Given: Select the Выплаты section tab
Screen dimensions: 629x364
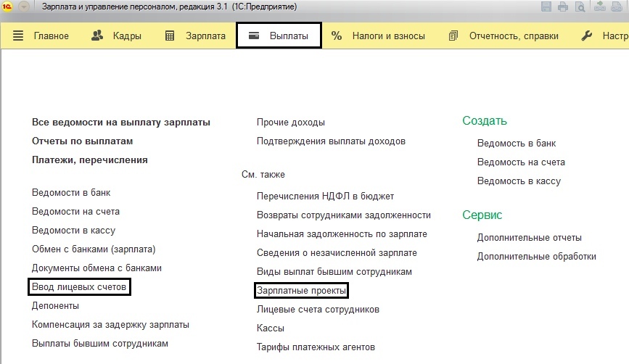Looking at the screenshot, I should point(279,36).
